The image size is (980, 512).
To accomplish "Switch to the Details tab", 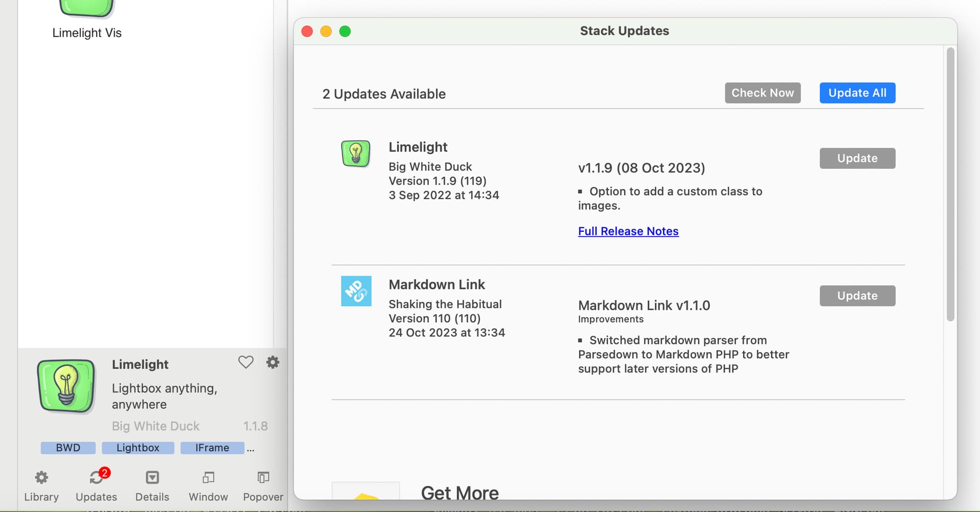I will 152,486.
